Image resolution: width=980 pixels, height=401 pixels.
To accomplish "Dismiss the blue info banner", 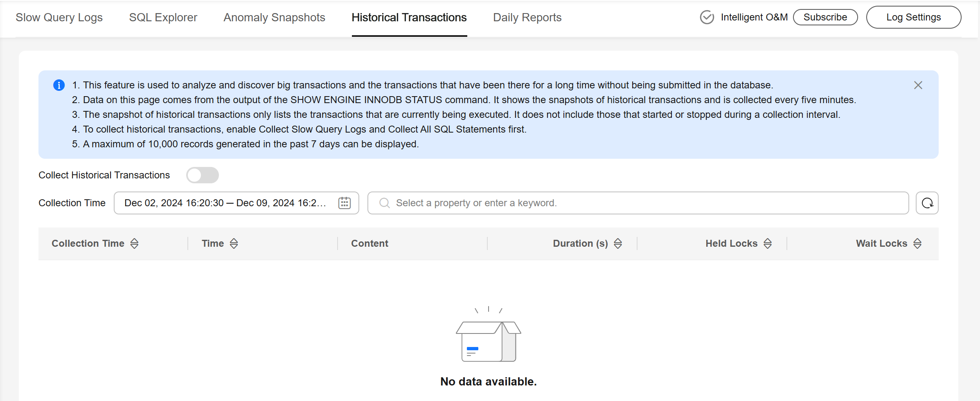I will click(918, 85).
